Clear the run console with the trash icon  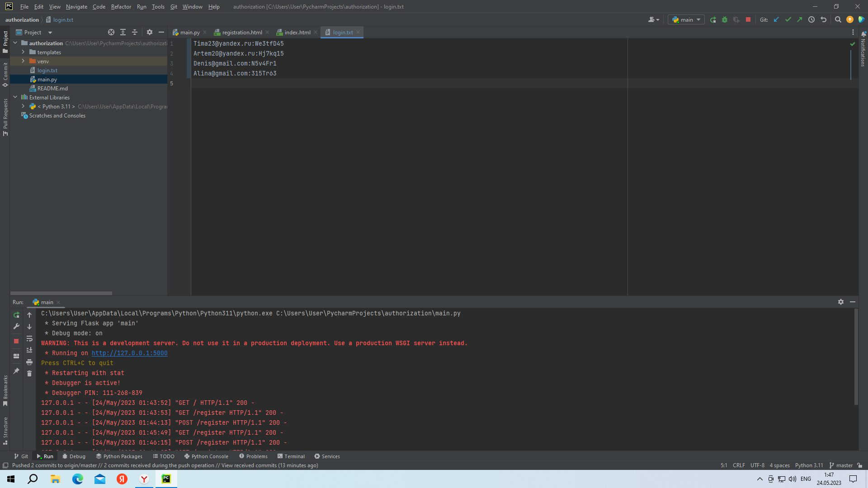[x=29, y=374]
